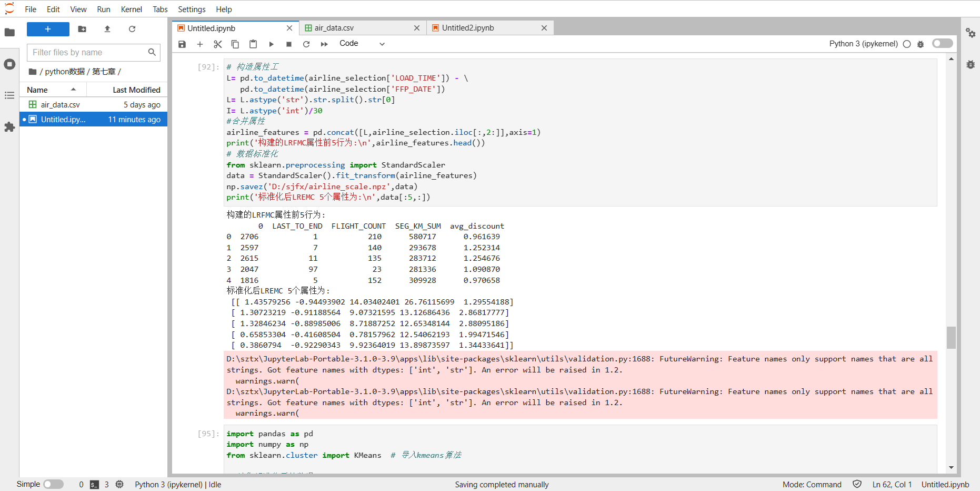Open the Help menu

click(x=224, y=9)
